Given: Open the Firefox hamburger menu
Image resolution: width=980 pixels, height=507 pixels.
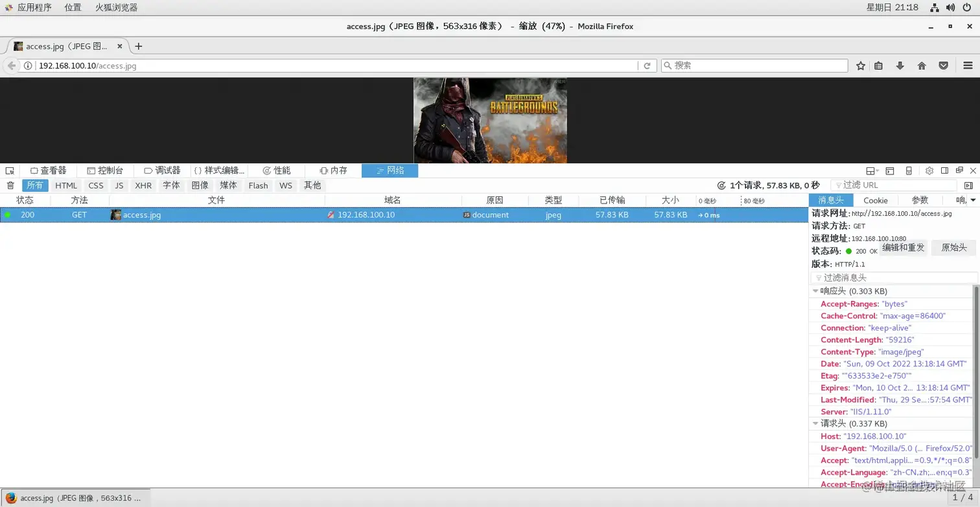Looking at the screenshot, I should pyautogui.click(x=968, y=65).
